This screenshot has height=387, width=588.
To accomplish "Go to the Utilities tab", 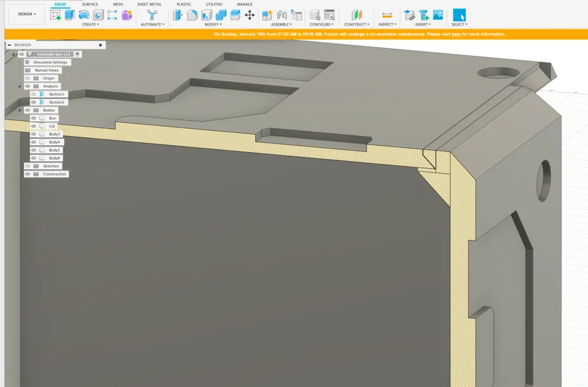I will coord(214,4).
